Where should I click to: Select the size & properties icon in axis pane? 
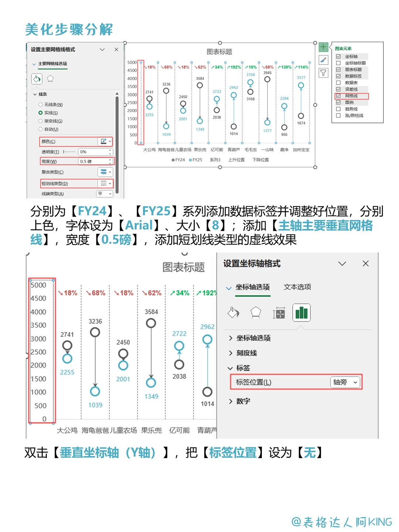[279, 313]
